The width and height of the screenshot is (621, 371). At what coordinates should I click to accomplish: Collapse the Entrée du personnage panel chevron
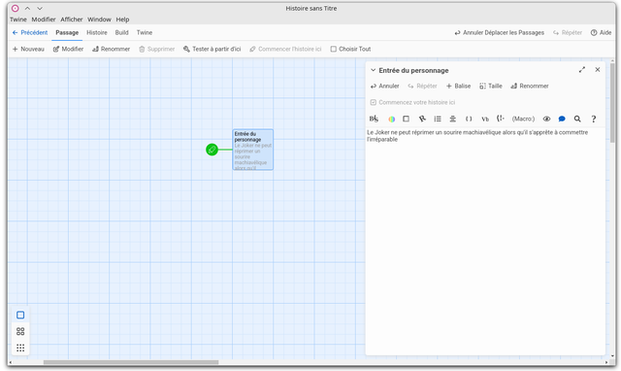point(373,70)
